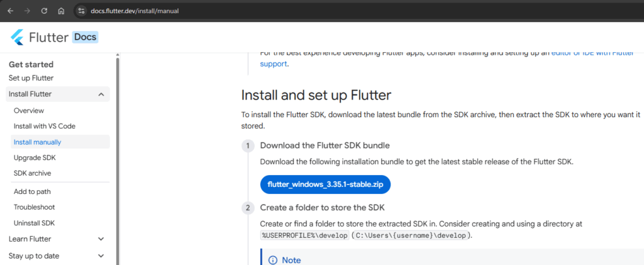Click the sidebar vertical scrollbar

point(118,161)
